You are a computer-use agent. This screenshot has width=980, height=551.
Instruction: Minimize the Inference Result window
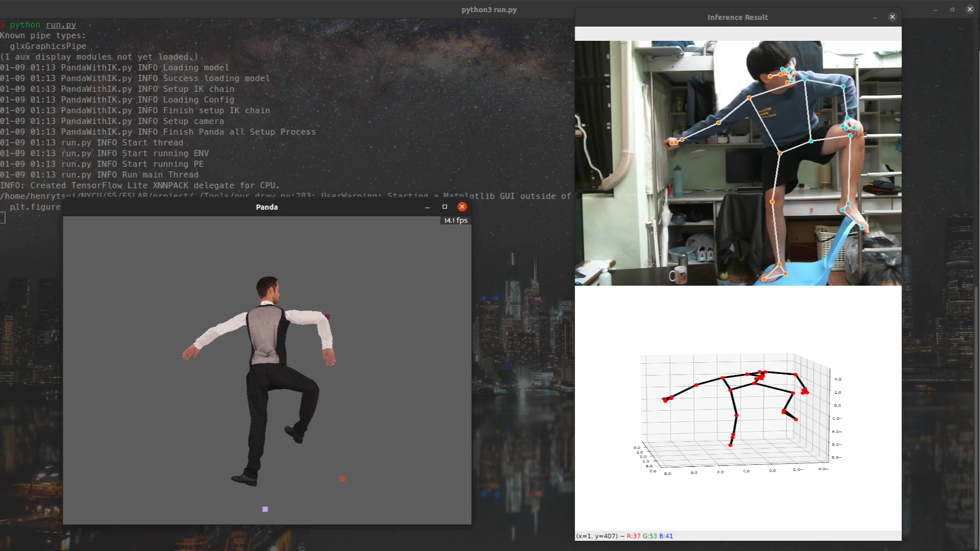[x=875, y=17]
